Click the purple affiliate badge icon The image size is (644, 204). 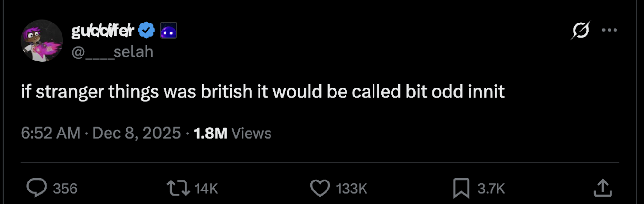[x=169, y=30]
